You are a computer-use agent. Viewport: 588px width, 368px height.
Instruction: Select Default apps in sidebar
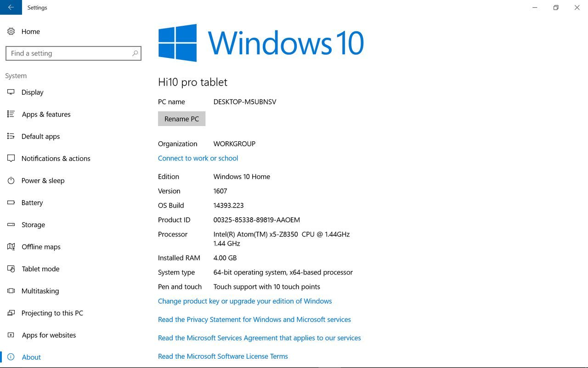point(40,136)
